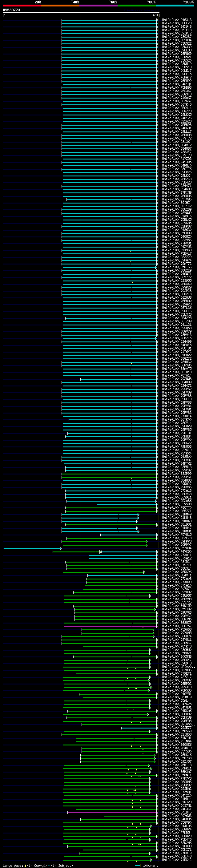This screenshot has width=197, height=868.
Task: Select the UniRef100_Q9LLL7 label
Action: [x=176, y=131]
